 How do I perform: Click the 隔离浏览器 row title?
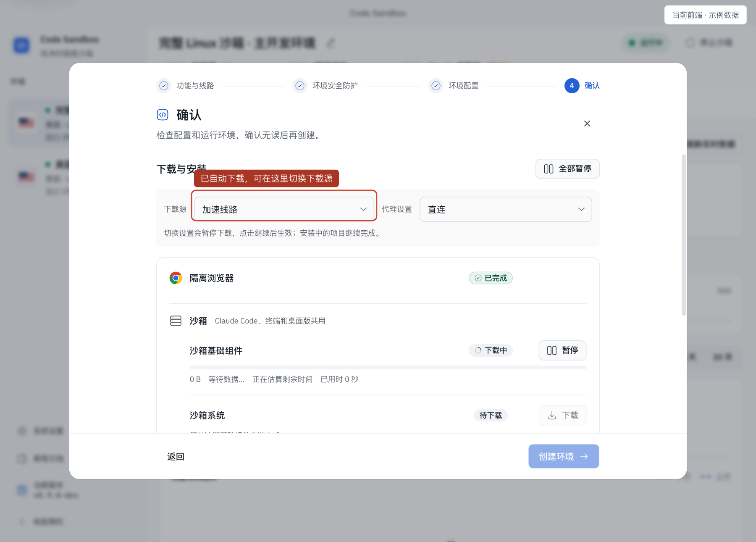212,278
